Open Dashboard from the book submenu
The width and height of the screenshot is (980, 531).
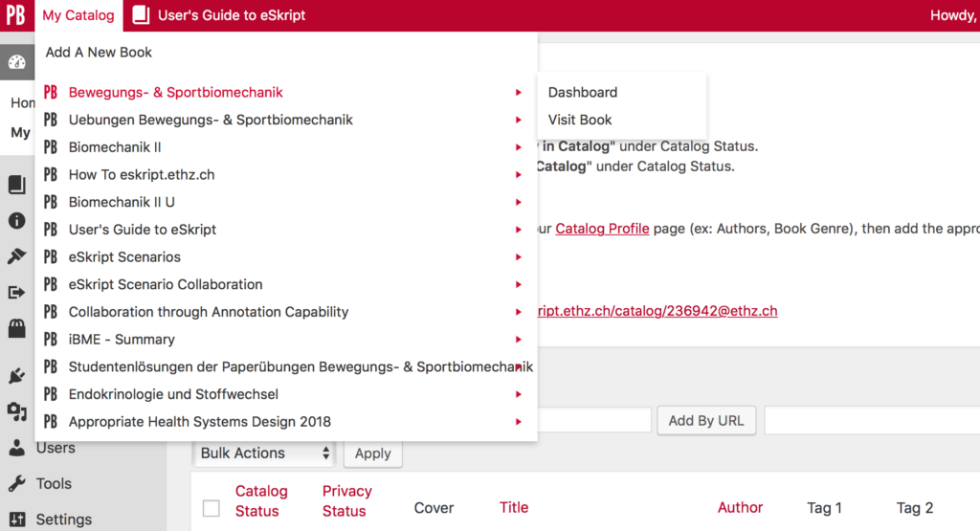click(x=583, y=93)
